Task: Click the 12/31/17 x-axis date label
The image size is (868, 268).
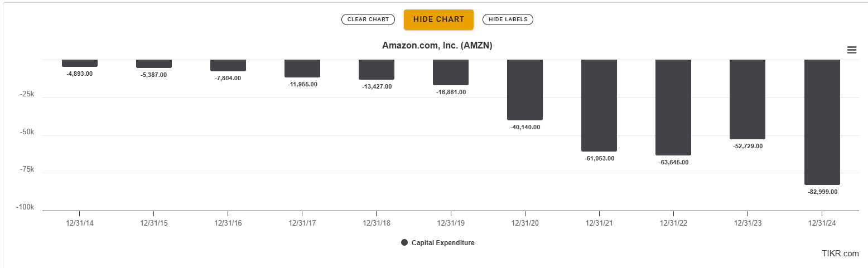Action: pyautogui.click(x=302, y=223)
